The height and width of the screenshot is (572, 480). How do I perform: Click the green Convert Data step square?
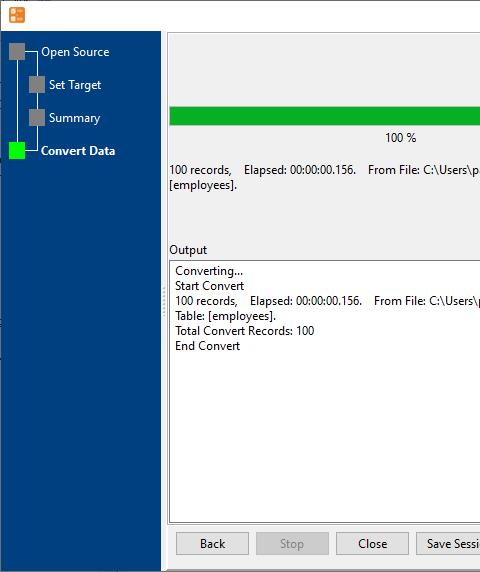tap(17, 151)
